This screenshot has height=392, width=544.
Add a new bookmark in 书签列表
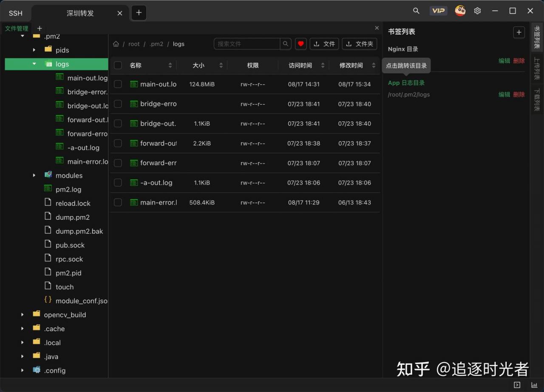(x=519, y=32)
